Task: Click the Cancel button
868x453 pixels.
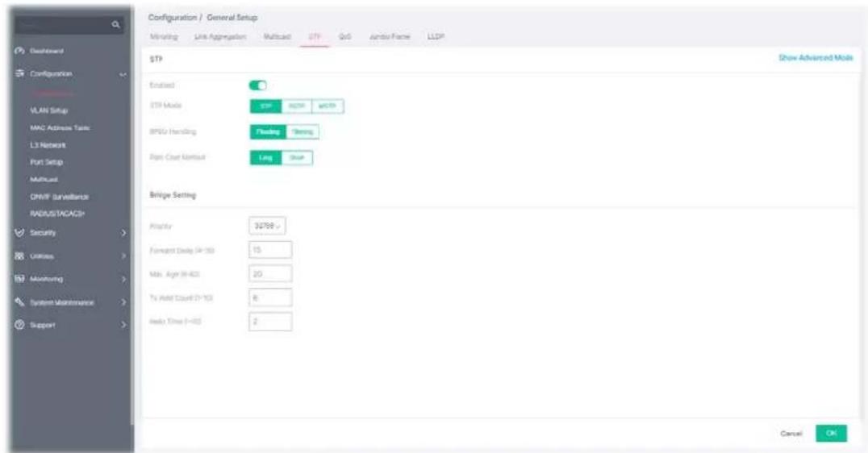Action: 791,434
